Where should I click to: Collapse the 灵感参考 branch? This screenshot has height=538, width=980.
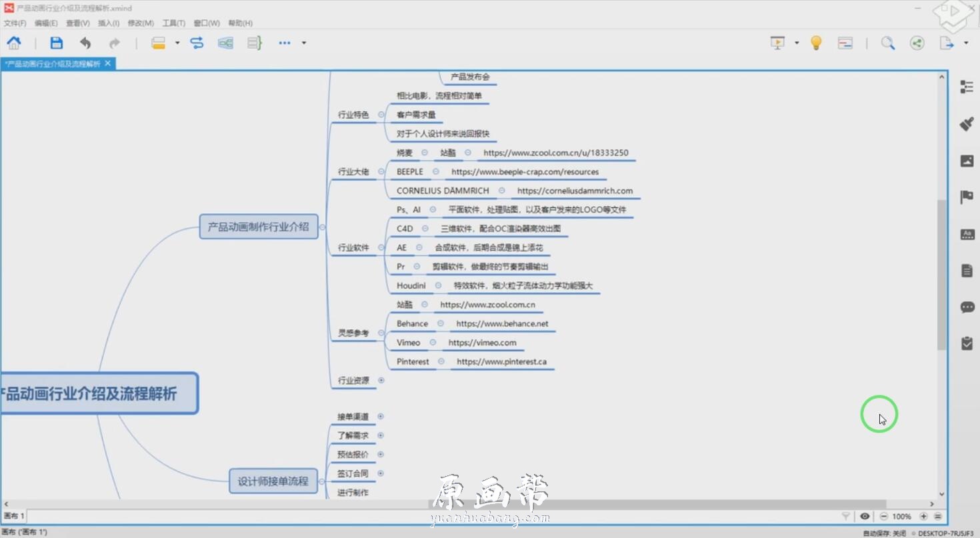pos(381,333)
